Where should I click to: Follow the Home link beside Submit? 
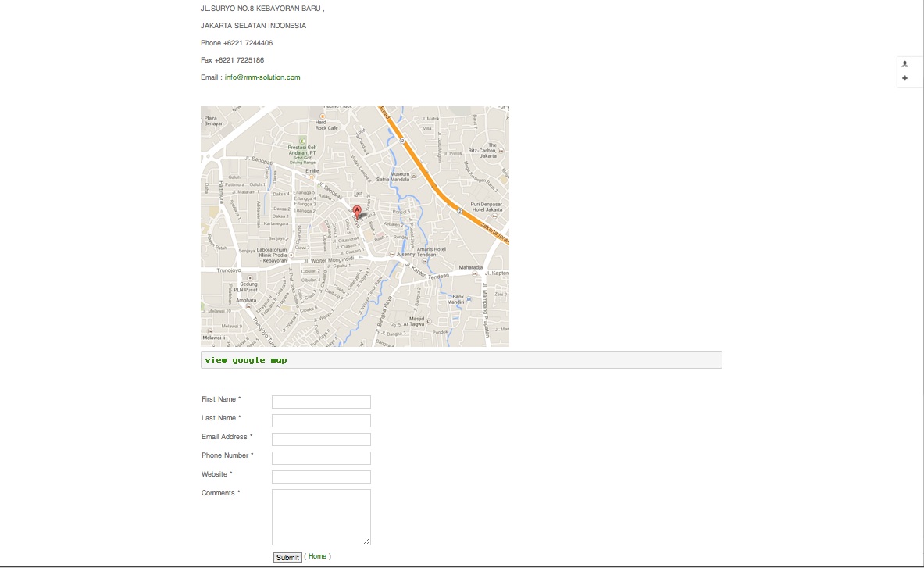pyautogui.click(x=317, y=556)
